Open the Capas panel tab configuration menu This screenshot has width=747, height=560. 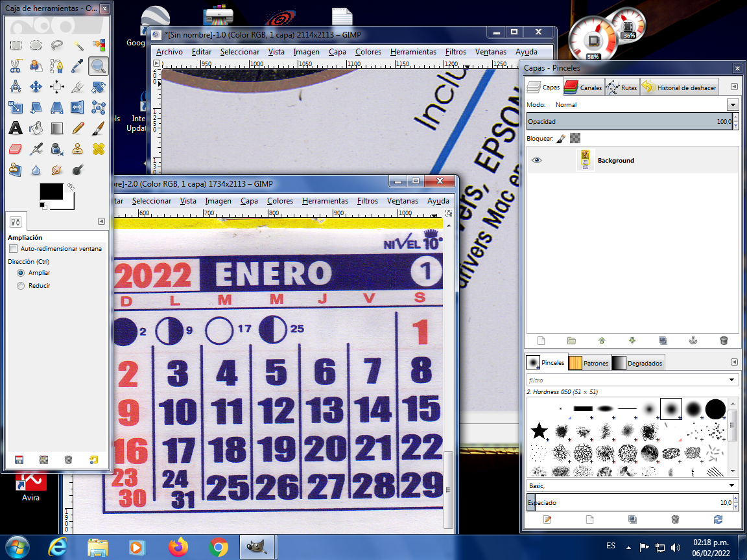click(x=734, y=87)
